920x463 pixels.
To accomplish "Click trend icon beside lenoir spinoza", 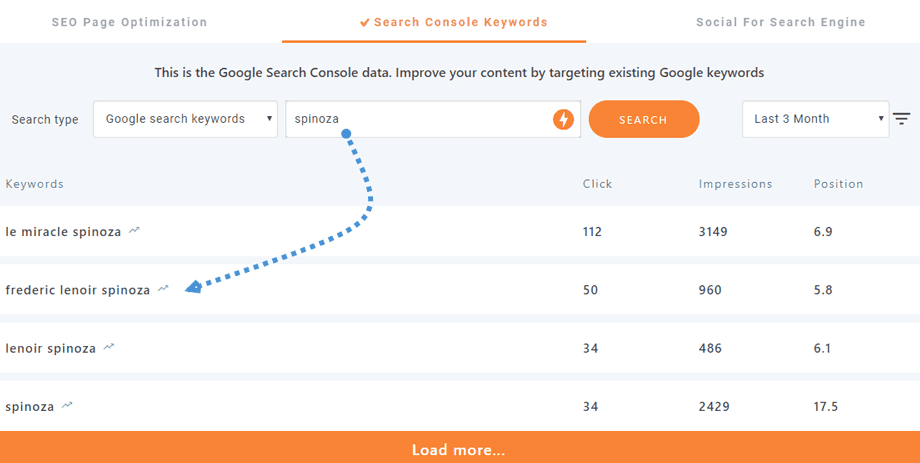I will click(110, 348).
